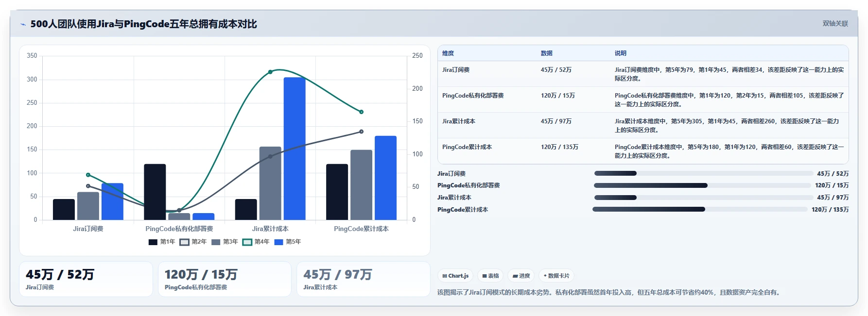Click the table description mentioning 两者相差34
The width and height of the screenshot is (868, 316).
[x=729, y=74]
